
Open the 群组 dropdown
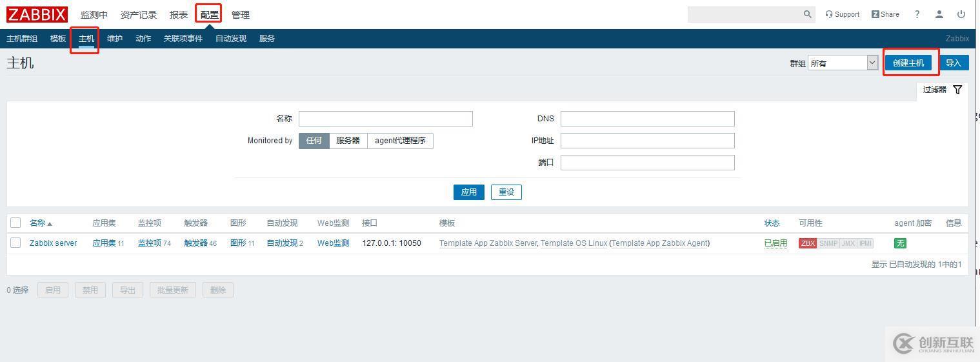843,63
